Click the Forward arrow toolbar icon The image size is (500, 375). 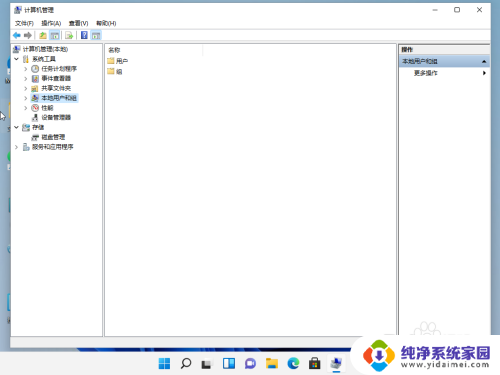[28, 35]
